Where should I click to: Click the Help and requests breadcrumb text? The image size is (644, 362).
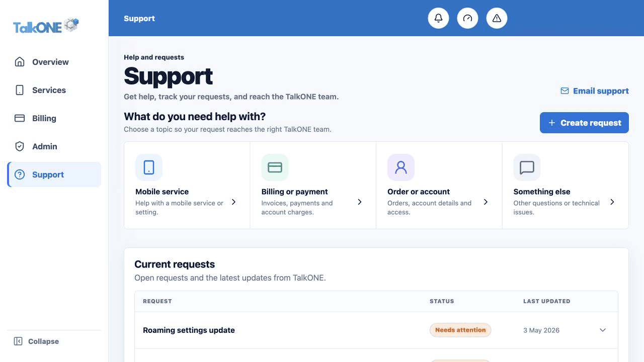coord(154,57)
